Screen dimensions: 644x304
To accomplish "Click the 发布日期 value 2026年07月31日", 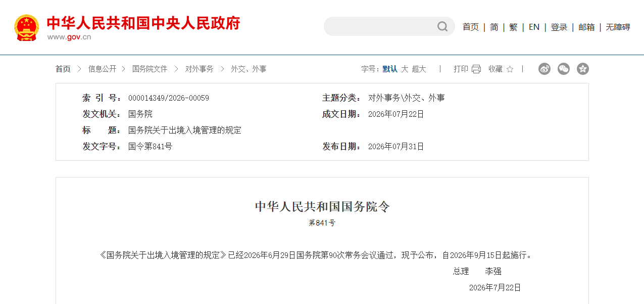I will point(396,147).
